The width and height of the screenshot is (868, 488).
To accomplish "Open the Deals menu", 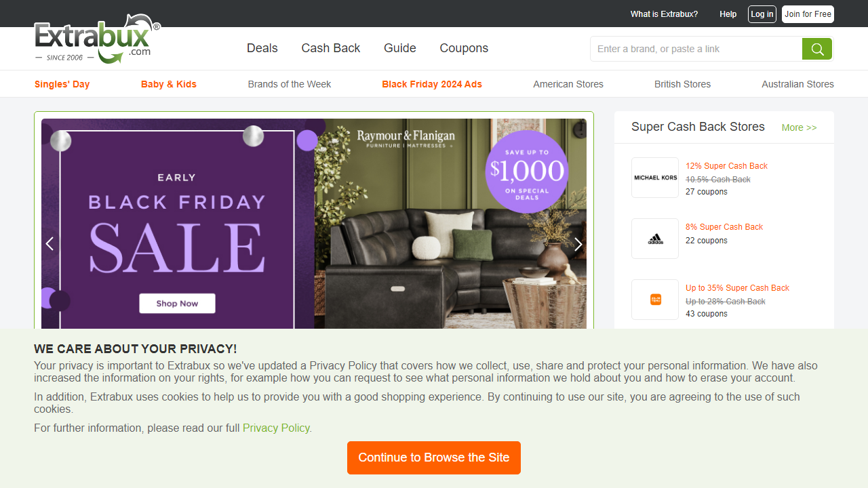I will coord(262,48).
